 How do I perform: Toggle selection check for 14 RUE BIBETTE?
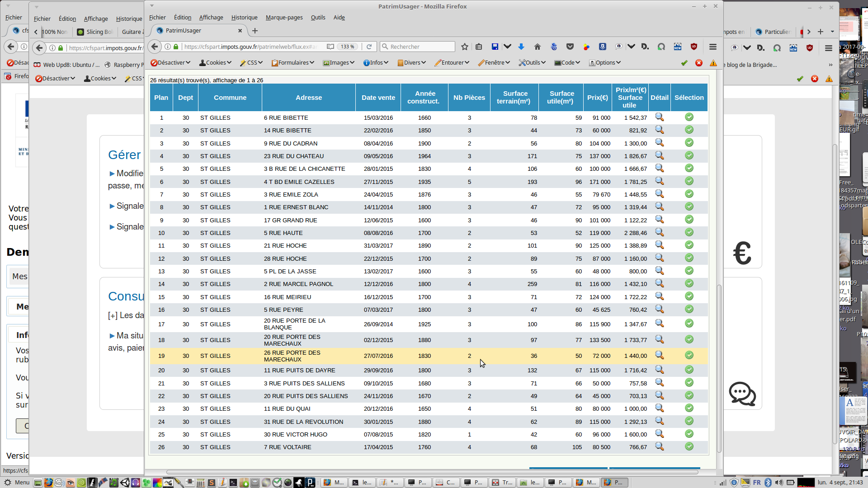(689, 130)
